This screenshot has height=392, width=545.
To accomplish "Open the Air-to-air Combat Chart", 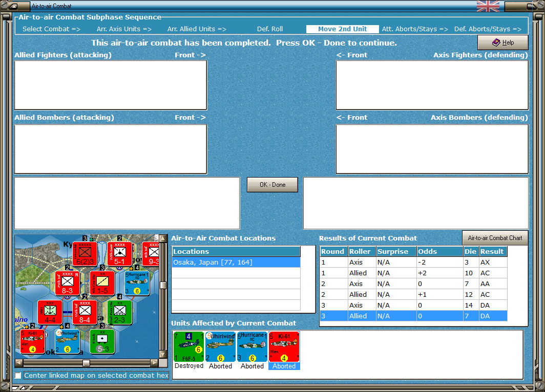I will [x=495, y=238].
